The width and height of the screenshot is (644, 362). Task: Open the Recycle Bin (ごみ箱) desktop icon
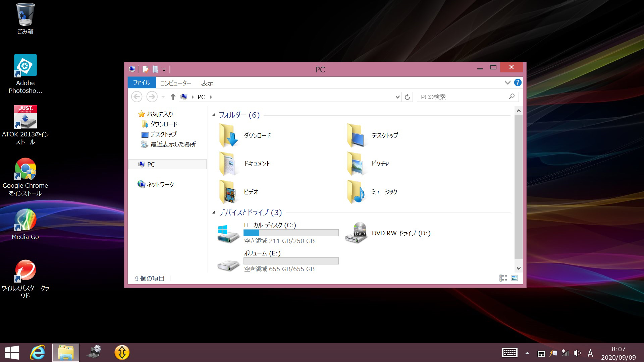click(25, 19)
